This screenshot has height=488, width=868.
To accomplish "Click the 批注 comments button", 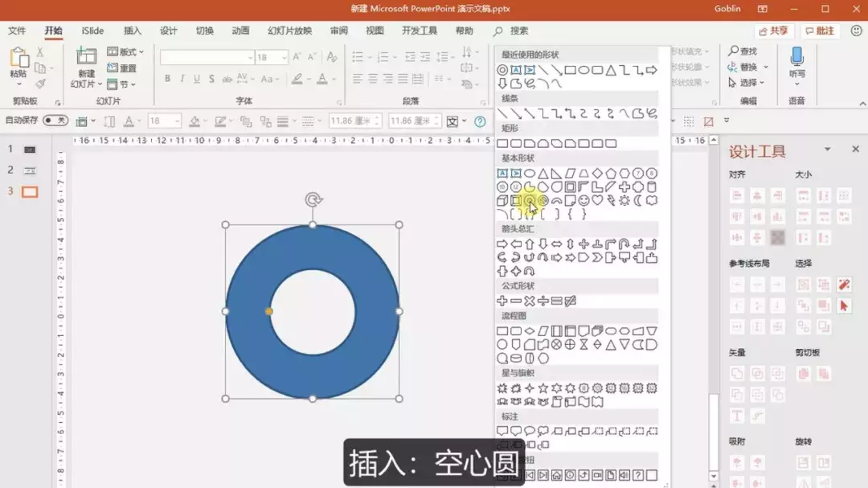I will (820, 31).
